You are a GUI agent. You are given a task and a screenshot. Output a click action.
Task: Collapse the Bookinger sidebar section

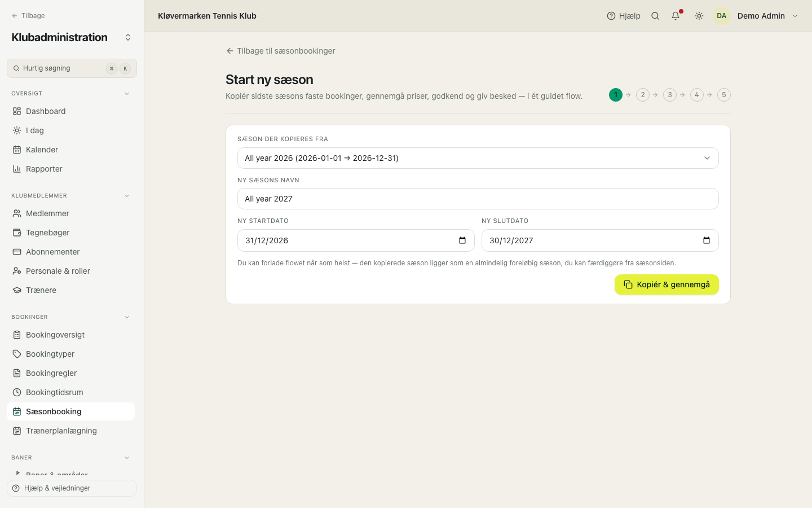pyautogui.click(x=127, y=317)
